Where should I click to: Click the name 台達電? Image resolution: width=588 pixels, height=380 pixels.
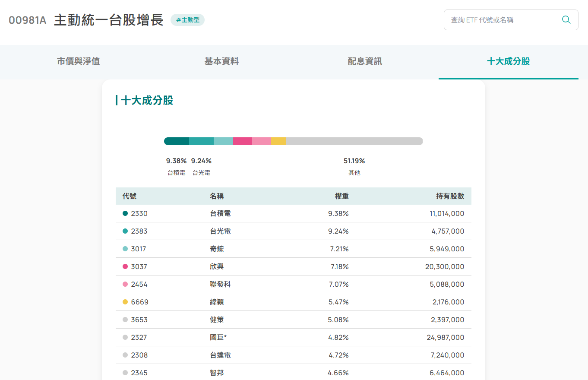(x=220, y=355)
